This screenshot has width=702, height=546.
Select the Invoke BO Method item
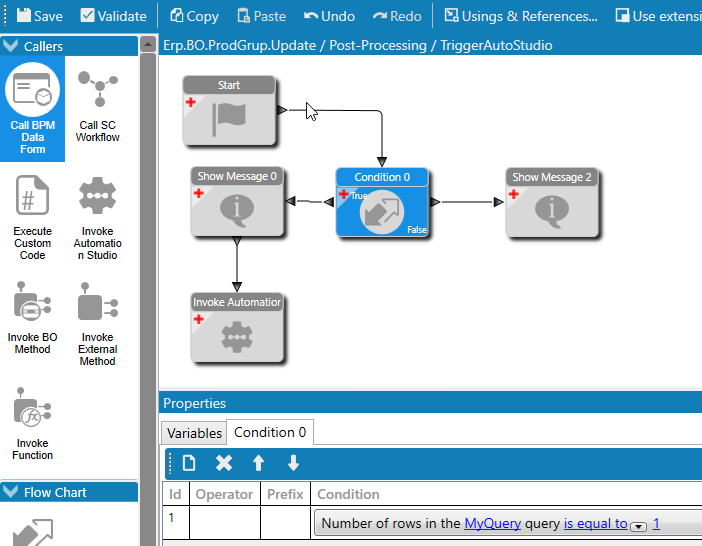[32, 318]
